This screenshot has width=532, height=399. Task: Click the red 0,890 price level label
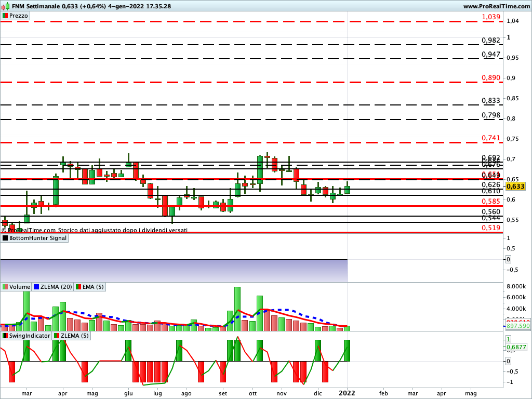pyautogui.click(x=491, y=78)
